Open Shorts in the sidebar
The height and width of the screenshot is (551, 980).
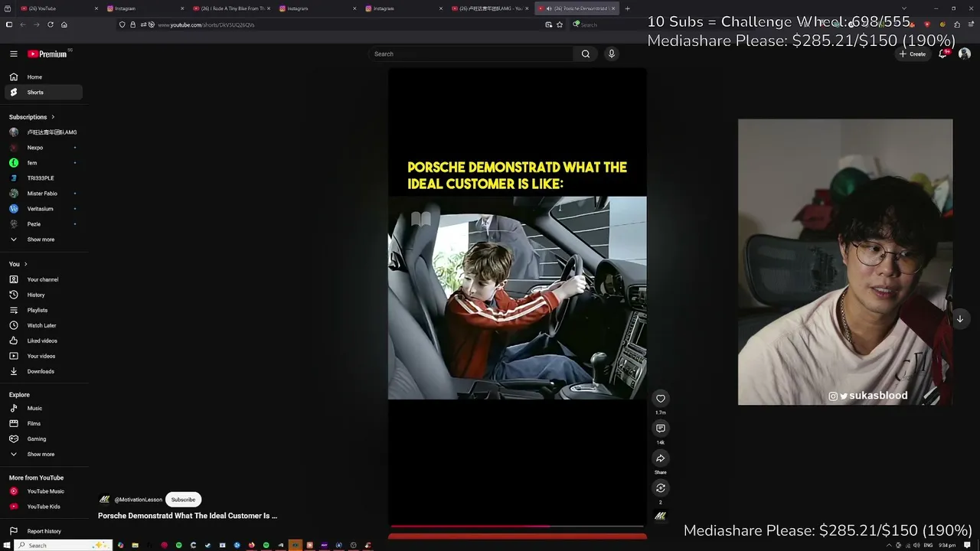(x=43, y=93)
